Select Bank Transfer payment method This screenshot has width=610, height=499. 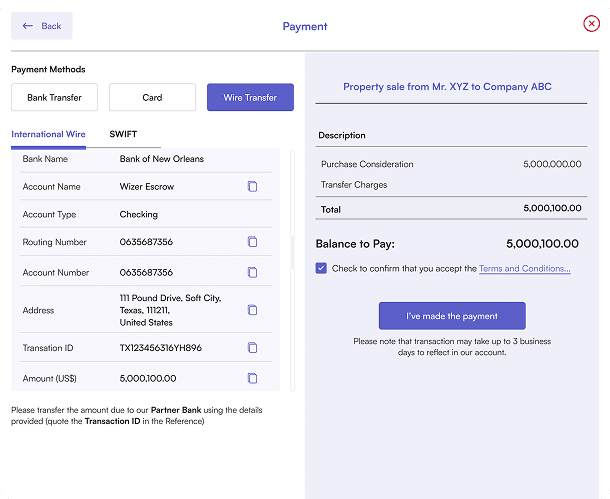pyautogui.click(x=54, y=97)
